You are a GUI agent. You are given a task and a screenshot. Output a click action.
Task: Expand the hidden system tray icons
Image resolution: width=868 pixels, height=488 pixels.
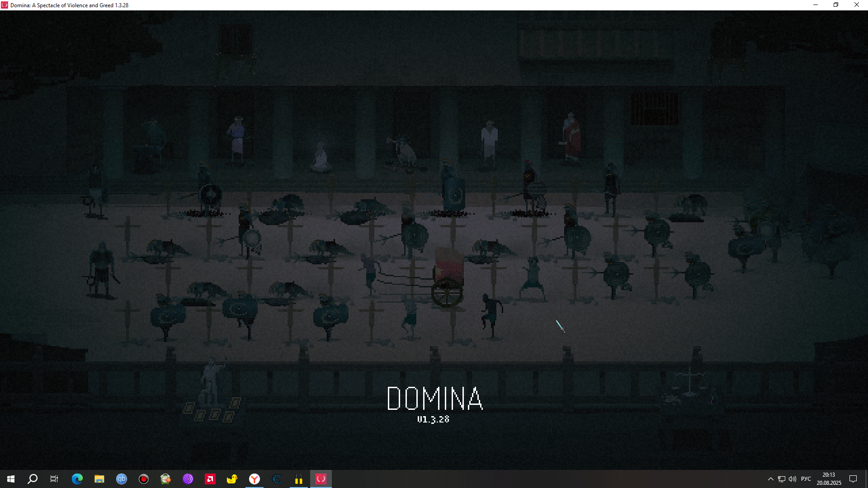770,479
